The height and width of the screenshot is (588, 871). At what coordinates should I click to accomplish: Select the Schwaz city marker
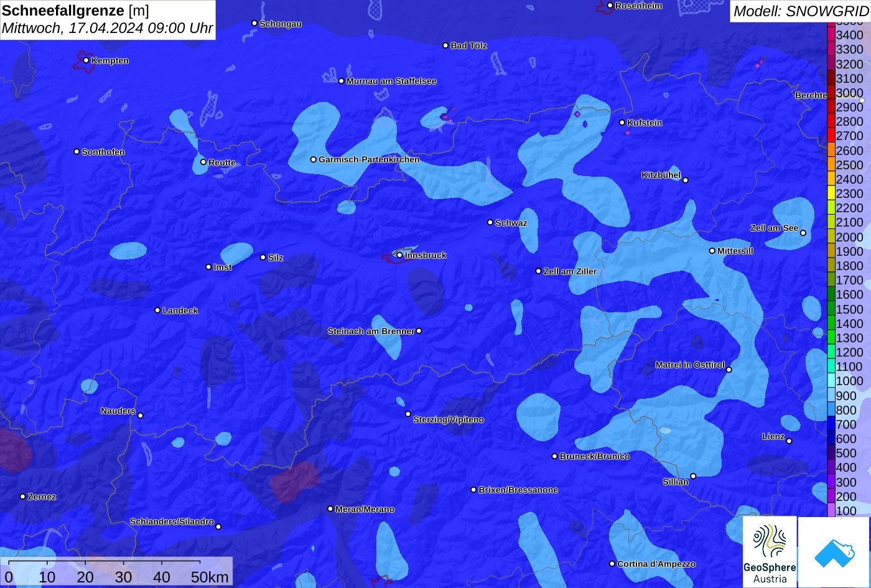(490, 222)
